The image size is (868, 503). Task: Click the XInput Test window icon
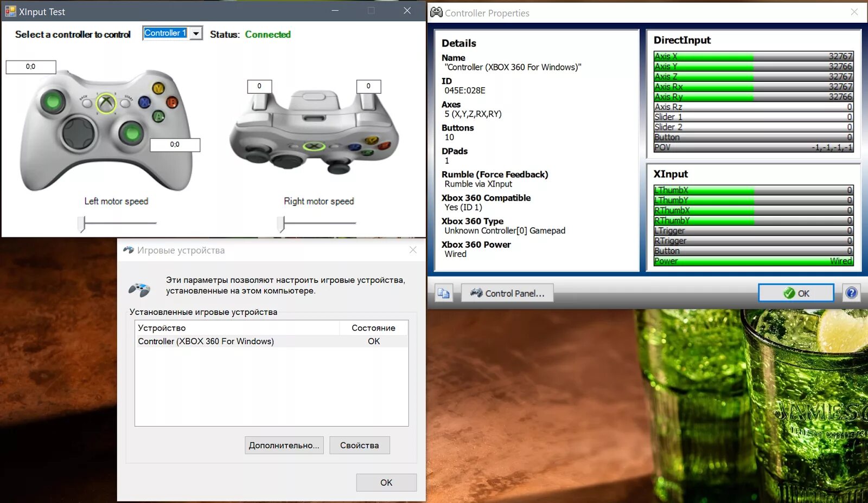click(x=10, y=11)
